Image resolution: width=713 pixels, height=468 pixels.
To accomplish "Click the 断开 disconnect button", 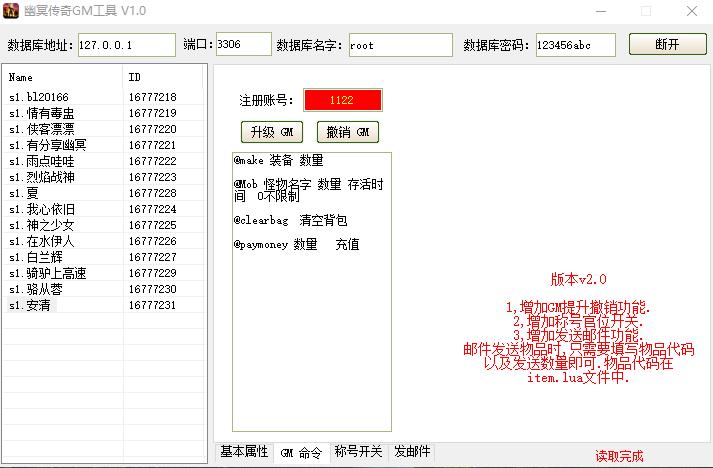I will tap(667, 45).
